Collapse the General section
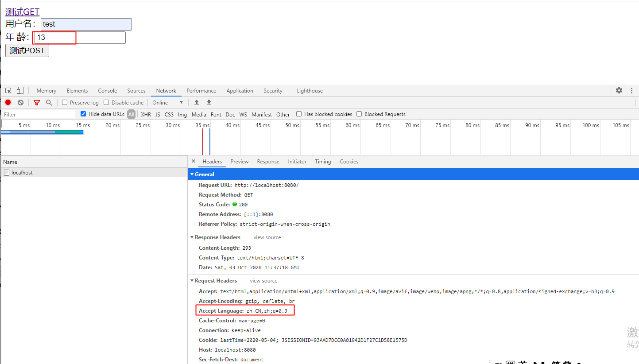Image resolution: width=639 pixels, height=364 pixels. (x=192, y=174)
